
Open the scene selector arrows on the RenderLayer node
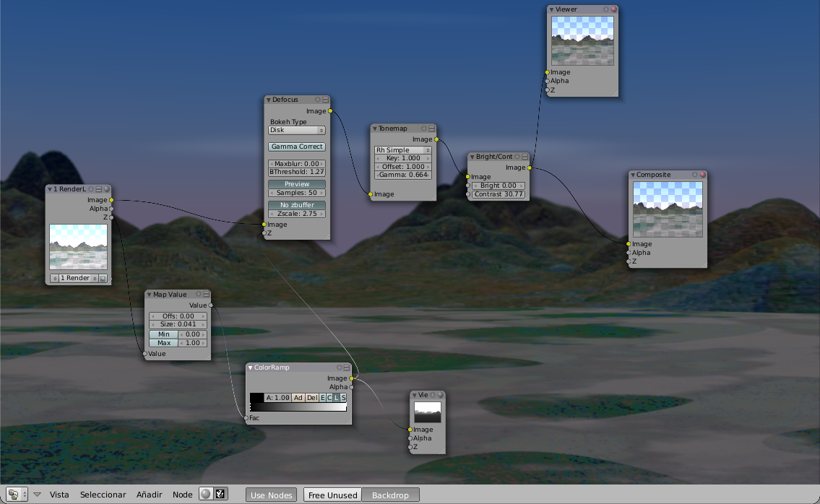54,278
